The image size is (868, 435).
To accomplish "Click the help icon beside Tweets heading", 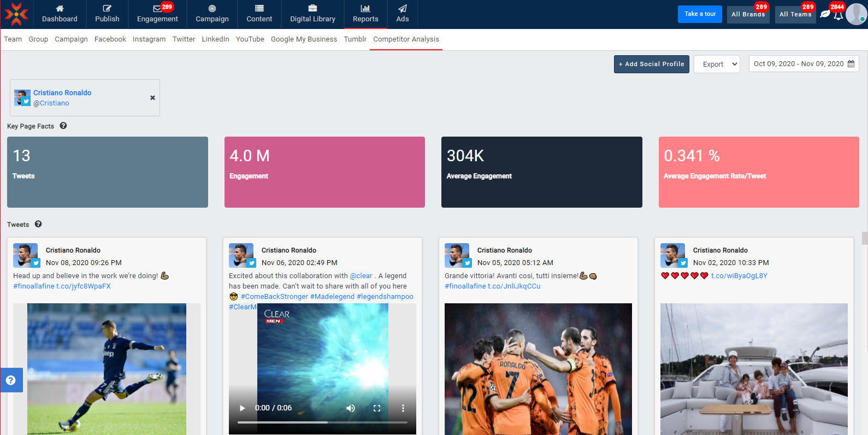I will tap(38, 224).
